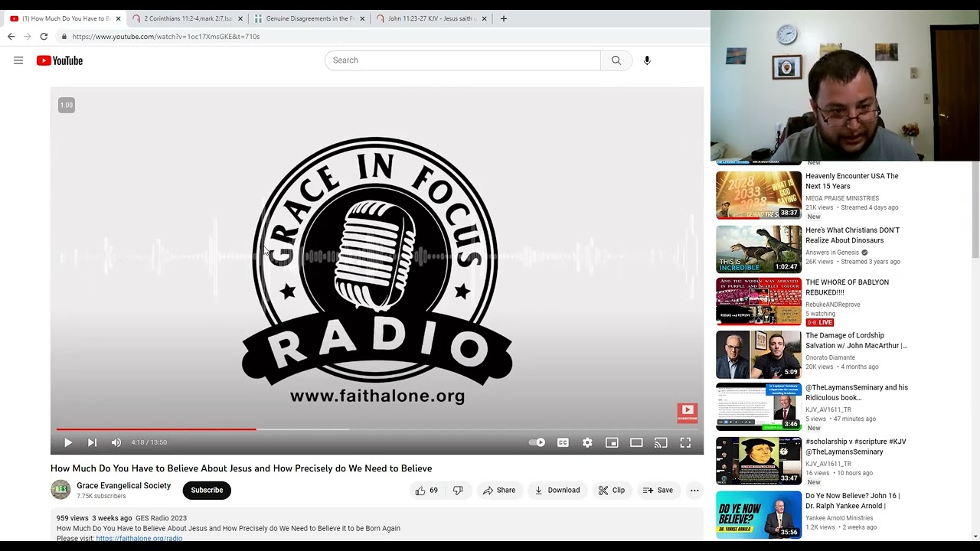
Task: Switch to the John 11:23-27 KJV tab
Action: [431, 18]
